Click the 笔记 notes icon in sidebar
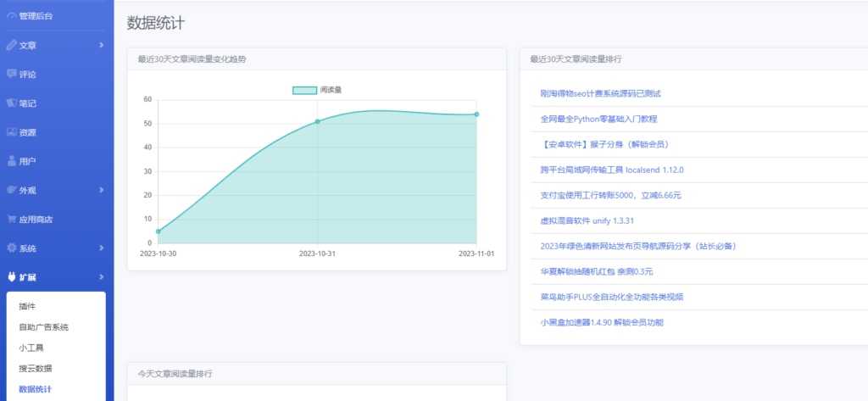Image resolution: width=868 pixels, height=401 pixels. tap(11, 103)
